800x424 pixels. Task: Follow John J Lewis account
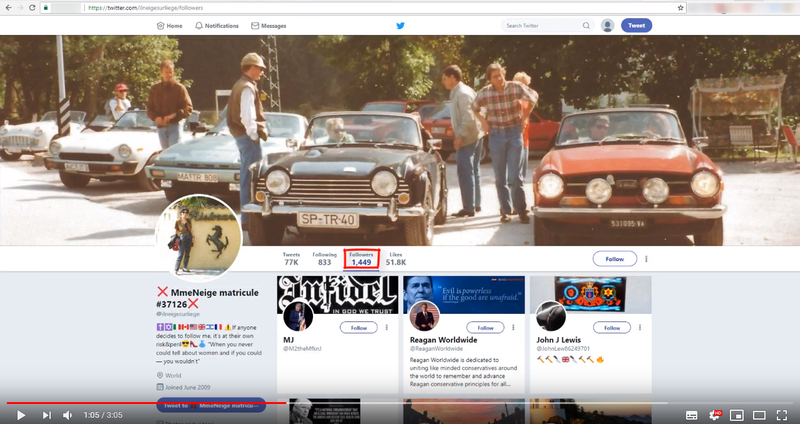pyautogui.click(x=612, y=328)
